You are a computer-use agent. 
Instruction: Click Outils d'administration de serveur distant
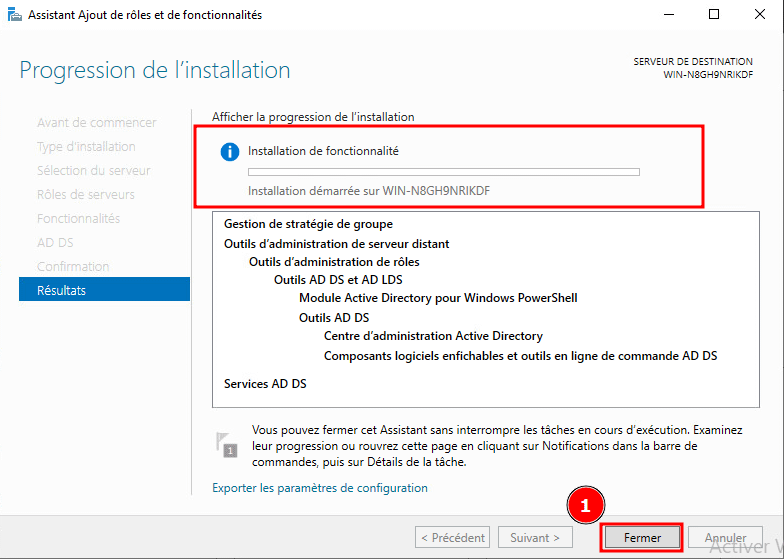[336, 244]
